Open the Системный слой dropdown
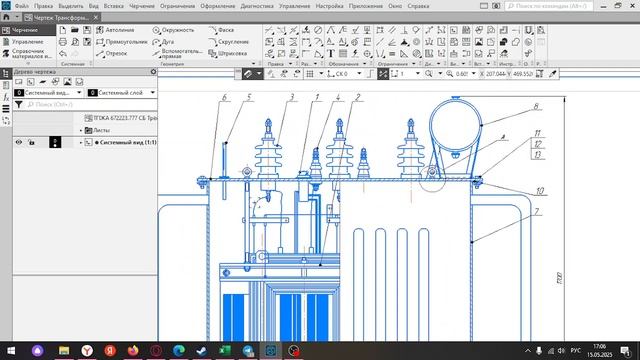 153,93
